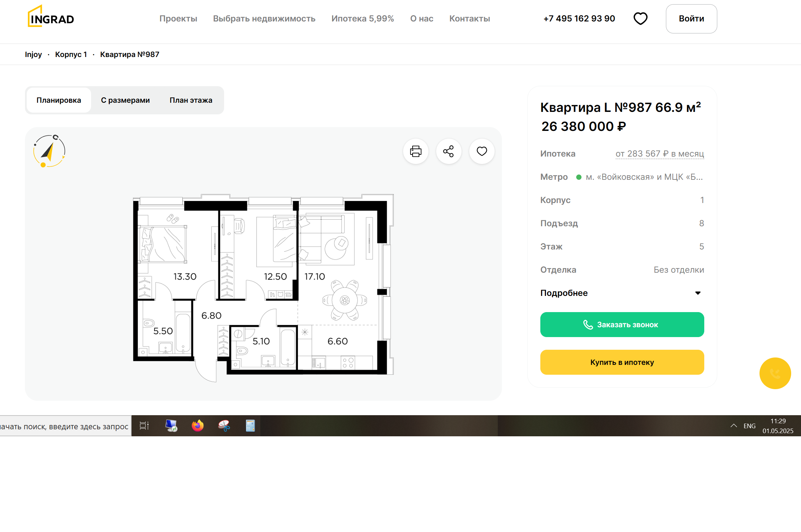Screen dimensions: 801x532
Task: Open the calculator taskbar icon
Action: click(250, 426)
